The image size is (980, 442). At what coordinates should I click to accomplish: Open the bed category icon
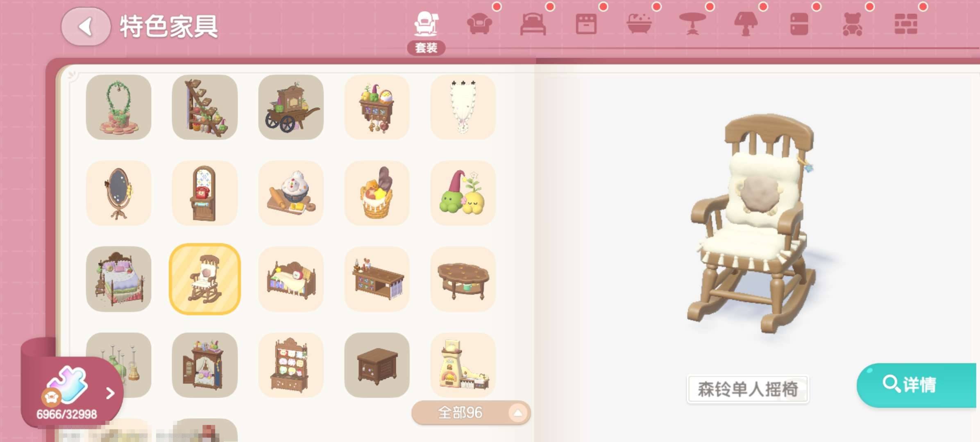click(533, 24)
